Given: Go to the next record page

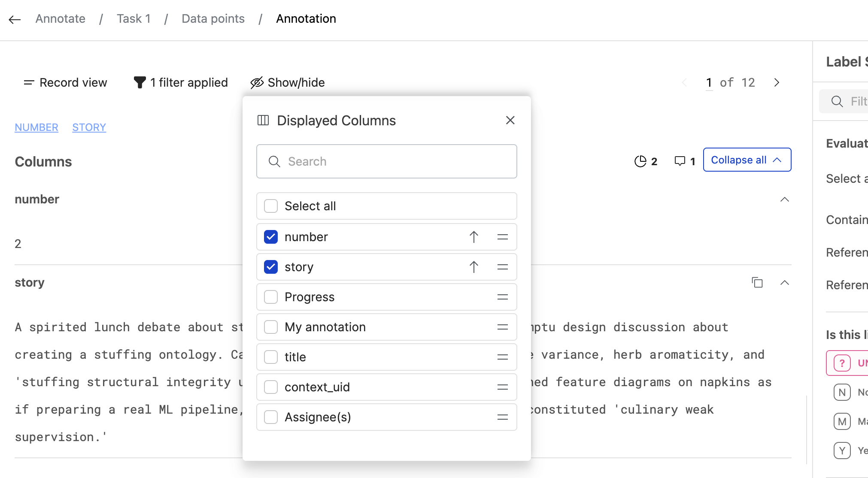Looking at the screenshot, I should tap(776, 82).
